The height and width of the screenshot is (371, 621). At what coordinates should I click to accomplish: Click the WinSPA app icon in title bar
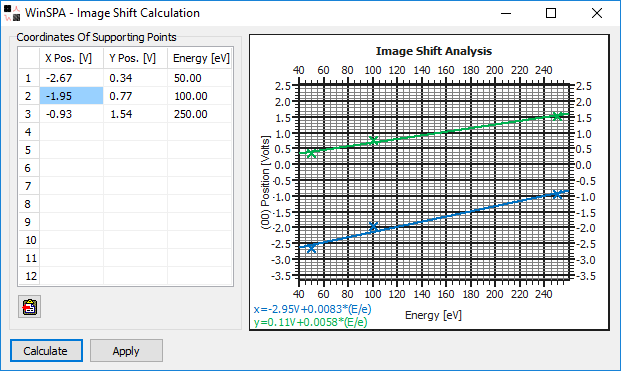(x=12, y=13)
